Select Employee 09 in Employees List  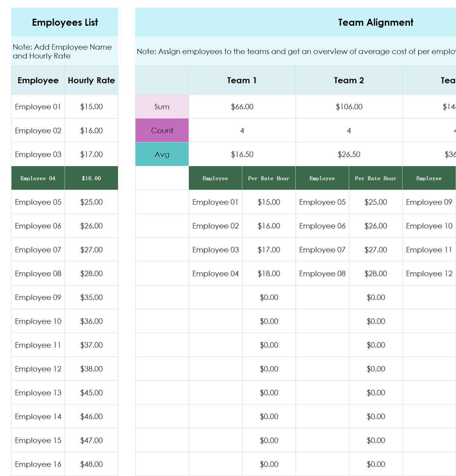pyautogui.click(x=38, y=297)
